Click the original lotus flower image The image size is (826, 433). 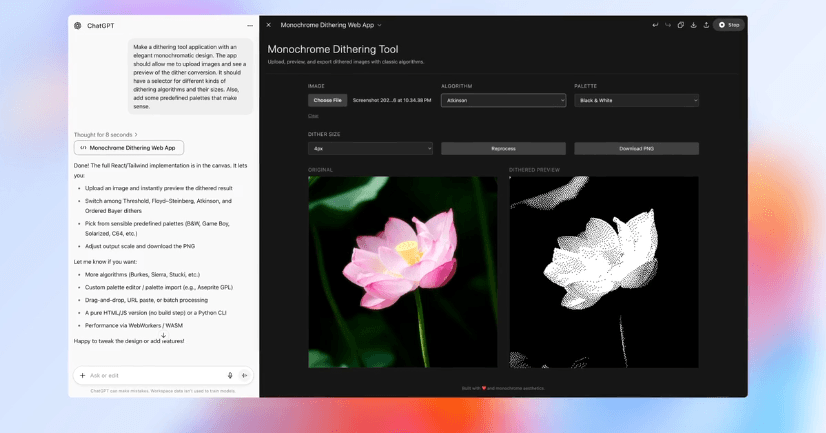402,272
